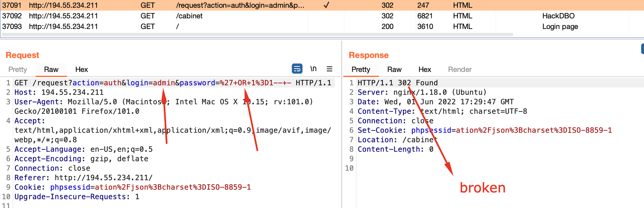
Task: Open the Request pane hamburger menu
Action: click(329, 69)
